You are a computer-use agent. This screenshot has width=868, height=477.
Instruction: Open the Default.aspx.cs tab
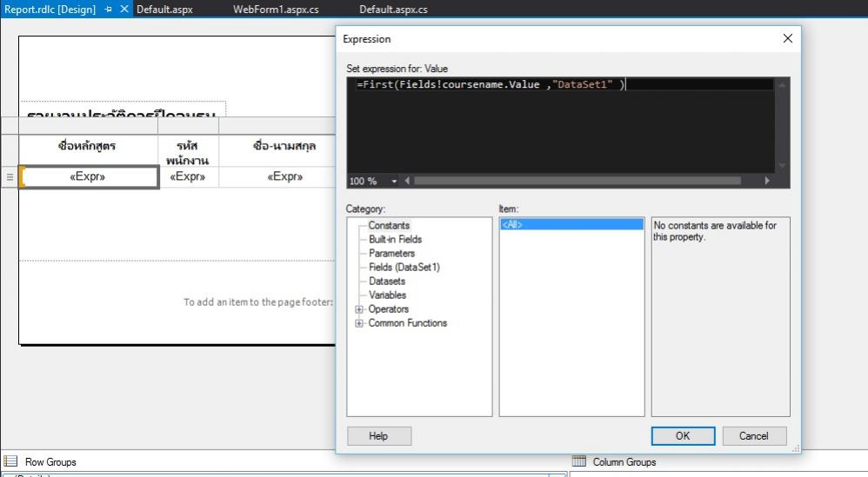[x=393, y=10]
